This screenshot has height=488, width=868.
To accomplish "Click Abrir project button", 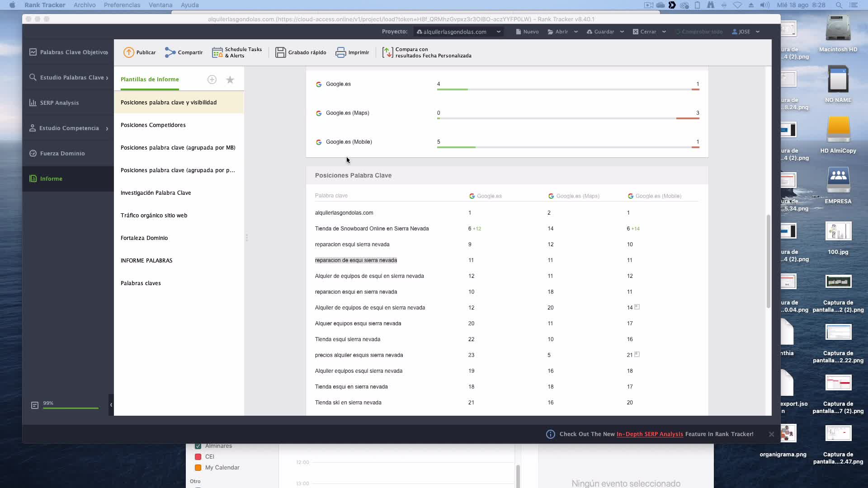I will pos(557,32).
